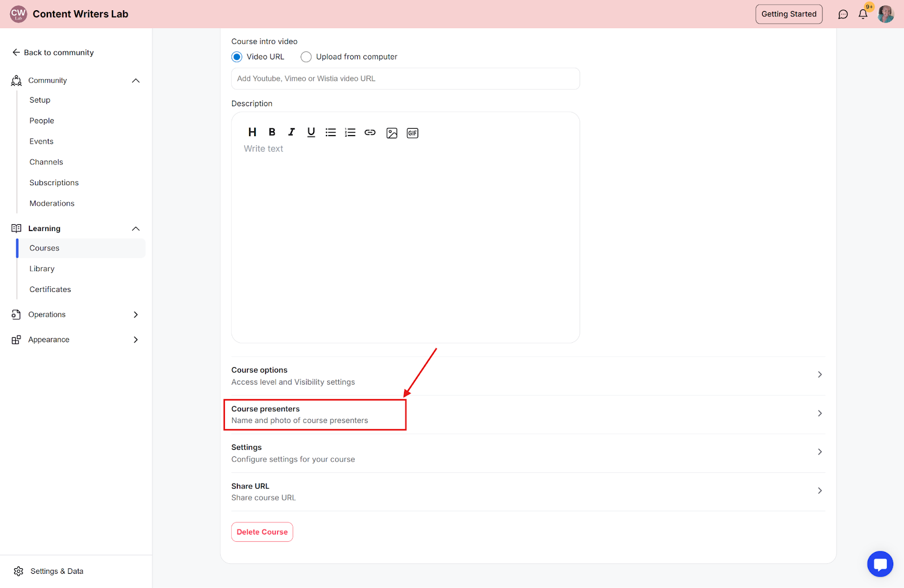The width and height of the screenshot is (904, 588).
Task: Expand the Appearance section chevron
Action: click(136, 339)
